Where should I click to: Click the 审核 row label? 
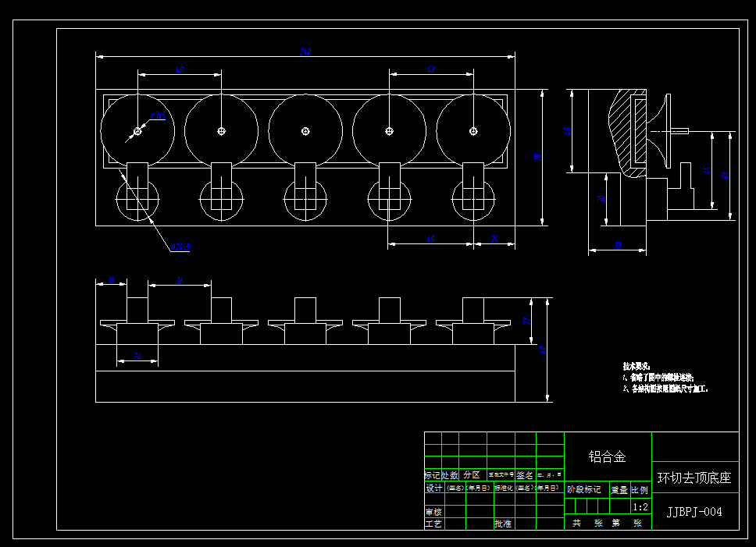(433, 512)
